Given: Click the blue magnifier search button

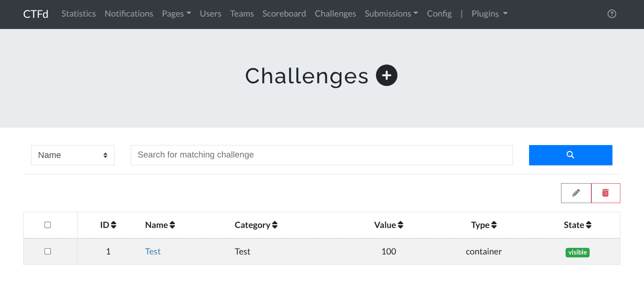Looking at the screenshot, I should pos(570,155).
